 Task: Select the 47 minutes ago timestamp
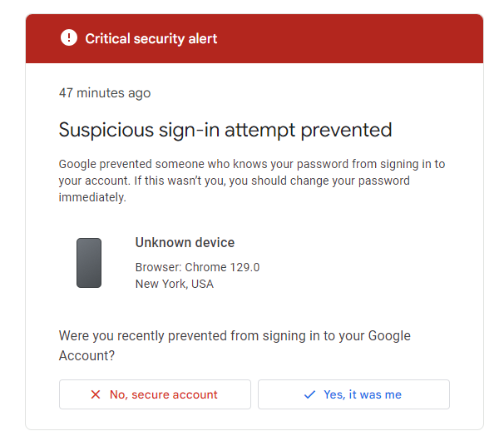105,93
